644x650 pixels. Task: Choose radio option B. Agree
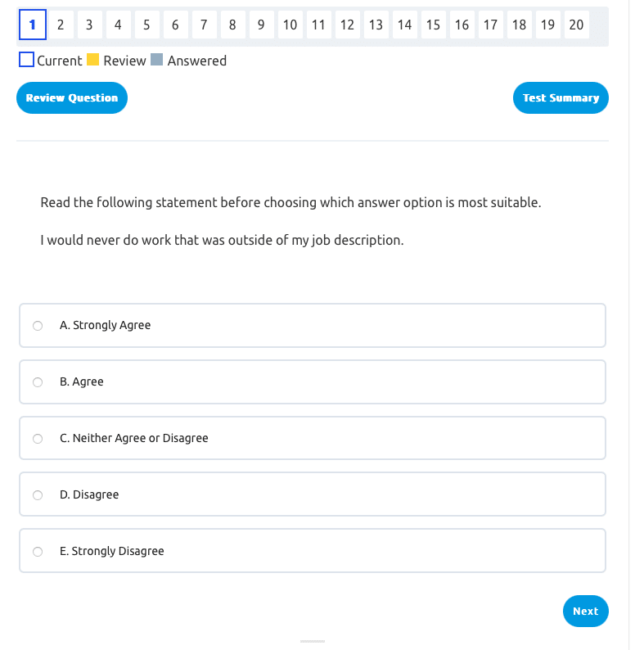pos(38,382)
